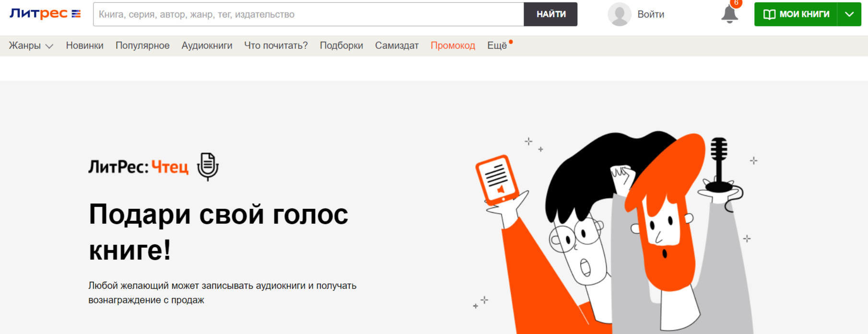Click the heading Подари свой голос книге!
868x334 pixels.
click(x=218, y=232)
